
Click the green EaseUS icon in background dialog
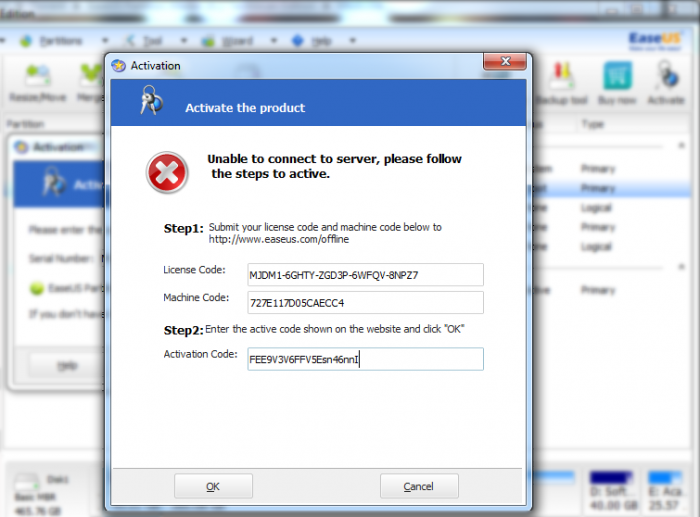click(x=37, y=288)
